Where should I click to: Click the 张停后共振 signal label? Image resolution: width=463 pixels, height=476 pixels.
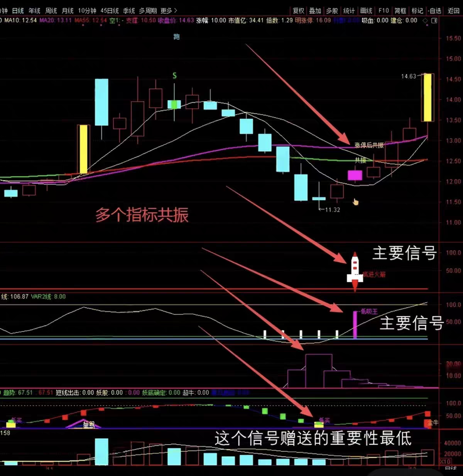coord(369,145)
